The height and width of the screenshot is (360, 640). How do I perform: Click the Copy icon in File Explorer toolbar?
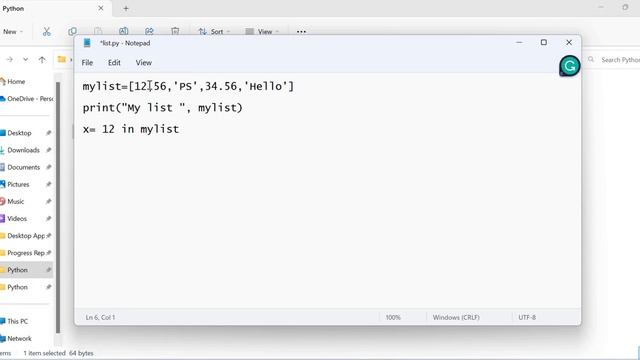point(73,31)
